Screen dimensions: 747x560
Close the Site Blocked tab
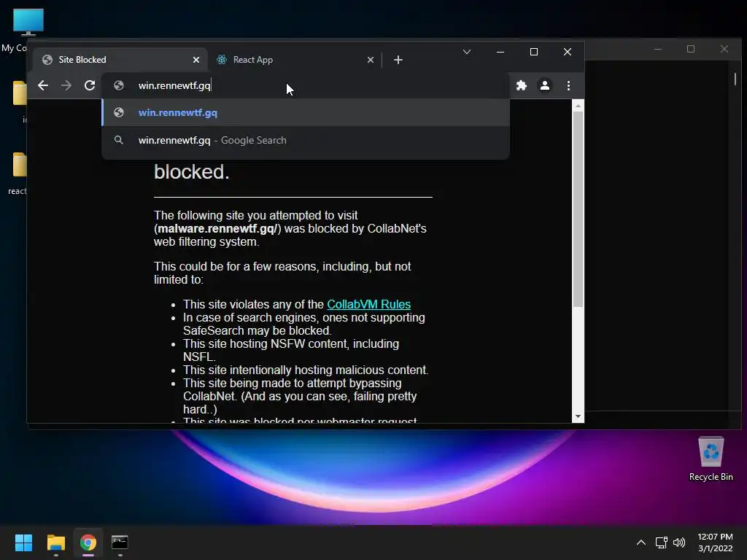tap(196, 60)
